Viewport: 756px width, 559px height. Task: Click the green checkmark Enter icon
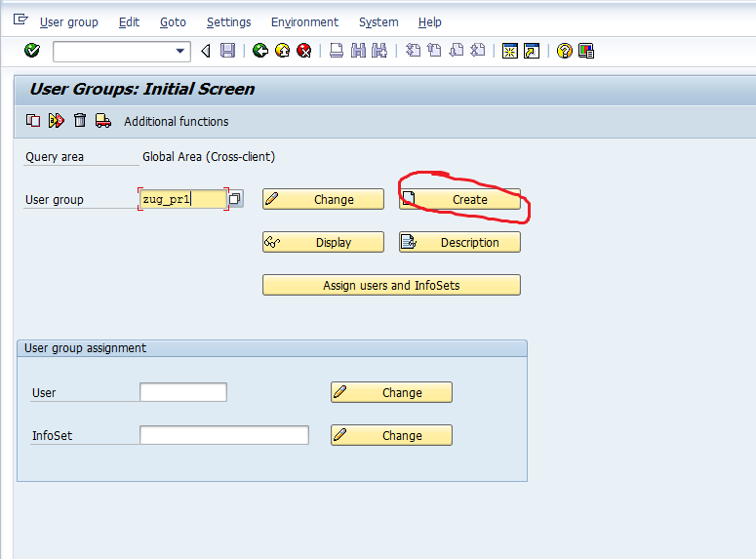[x=32, y=50]
